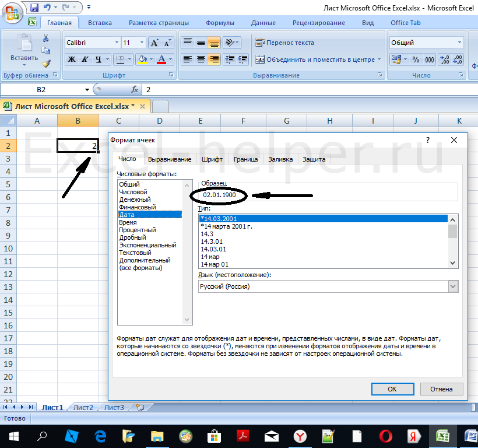The height and width of the screenshot is (448, 478).
Task: Insert a new worksheet via tab icon
Action: click(140, 407)
